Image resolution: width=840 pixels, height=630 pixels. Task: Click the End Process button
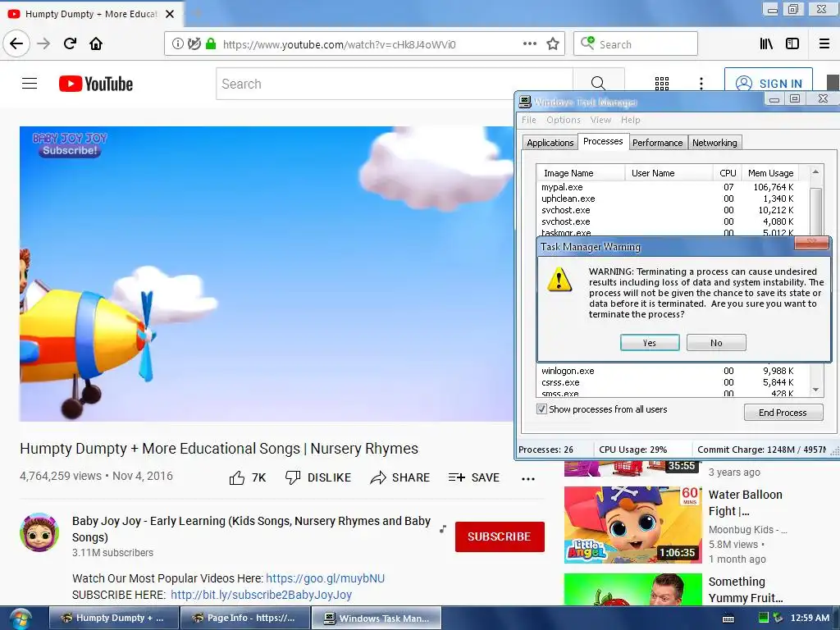click(x=783, y=413)
